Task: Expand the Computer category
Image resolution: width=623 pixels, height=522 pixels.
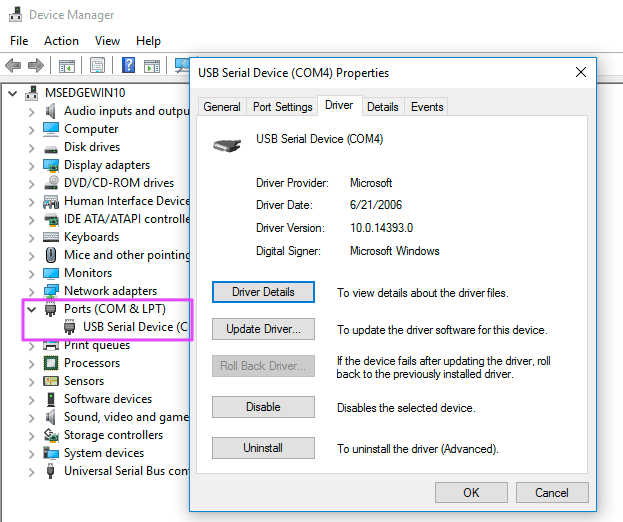Action: click(x=31, y=130)
